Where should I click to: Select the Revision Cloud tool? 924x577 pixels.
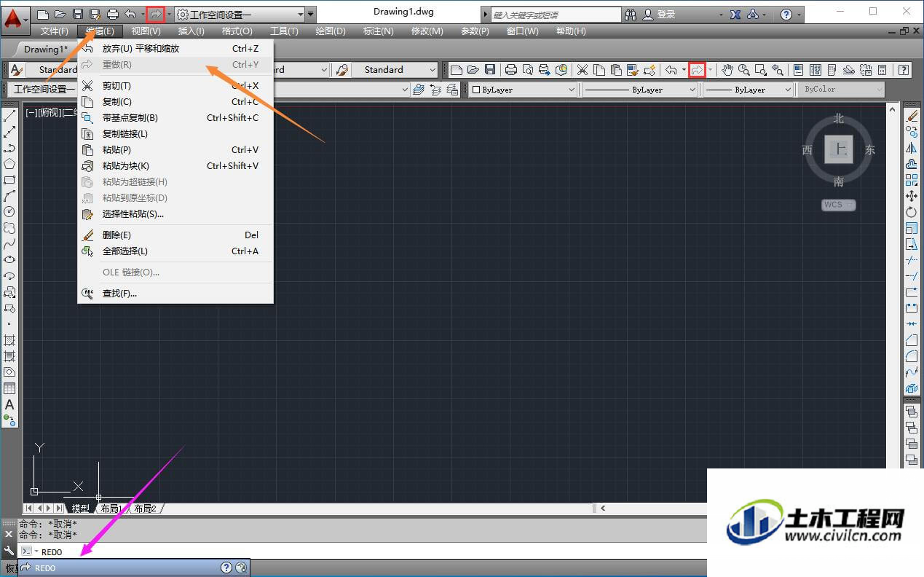click(9, 228)
